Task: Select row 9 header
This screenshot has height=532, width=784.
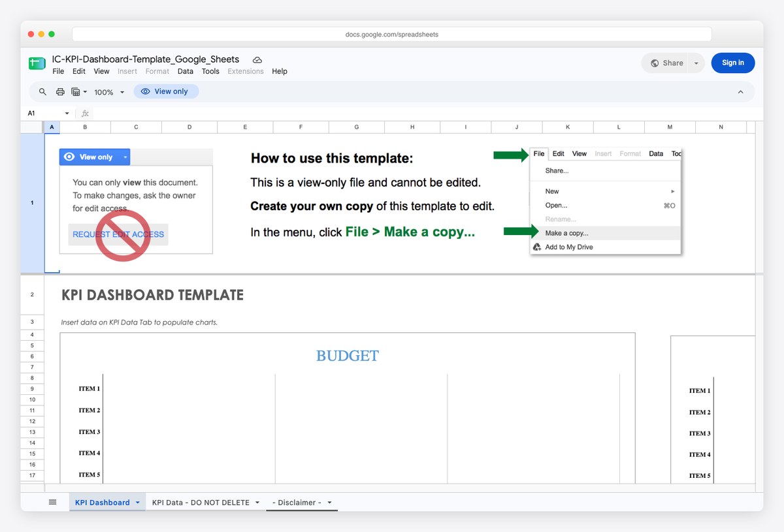Action: pyautogui.click(x=32, y=388)
